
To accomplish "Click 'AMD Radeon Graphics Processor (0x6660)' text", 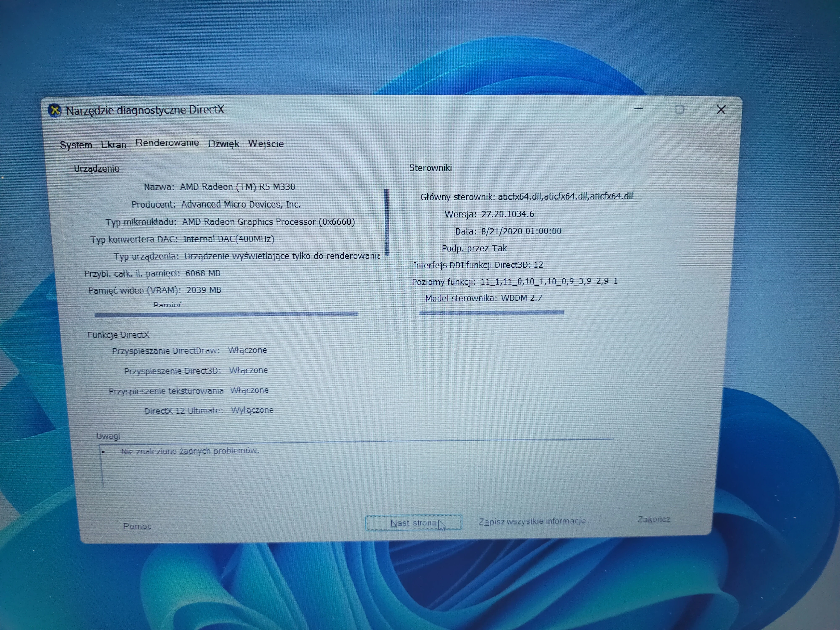I will 268,222.
